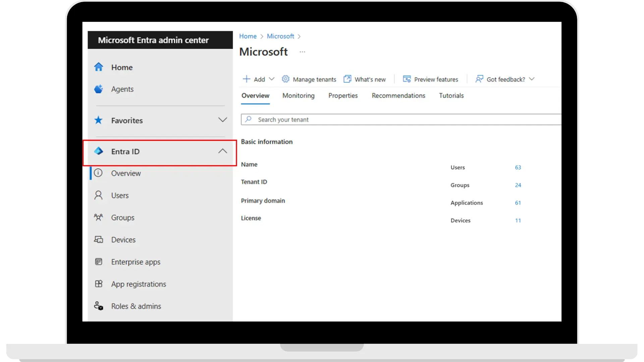This screenshot has height=362, width=644.
Task: Open the Add dropdown arrow
Action: pos(272,79)
